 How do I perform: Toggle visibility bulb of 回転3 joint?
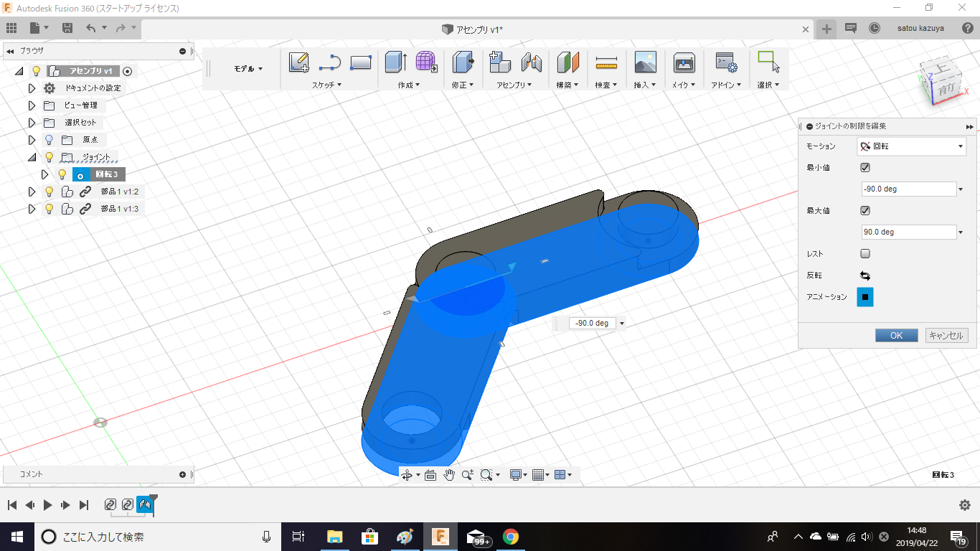[x=62, y=174]
